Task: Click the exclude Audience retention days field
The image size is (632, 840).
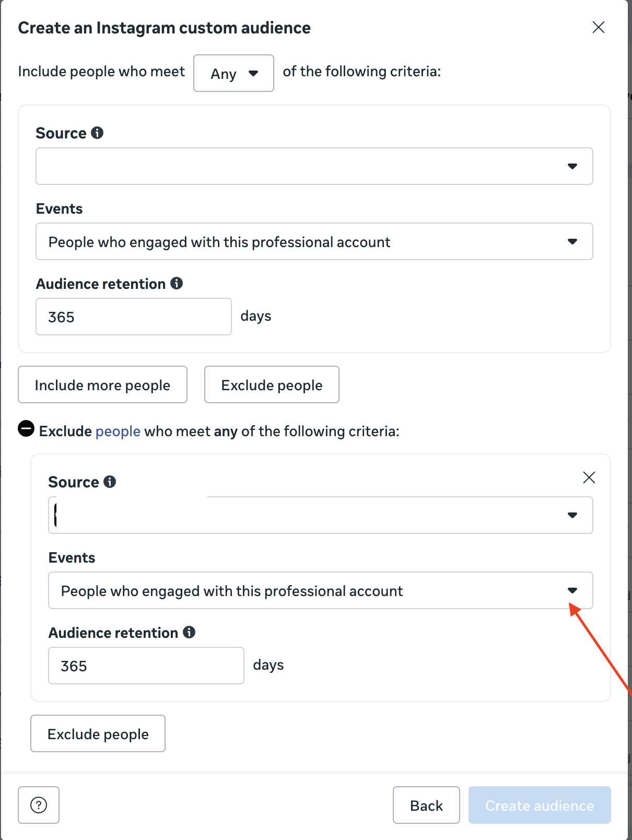Action: point(146,666)
